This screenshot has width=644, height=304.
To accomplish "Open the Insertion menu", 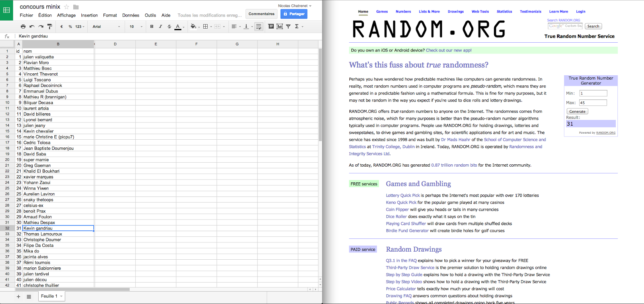I will click(89, 15).
